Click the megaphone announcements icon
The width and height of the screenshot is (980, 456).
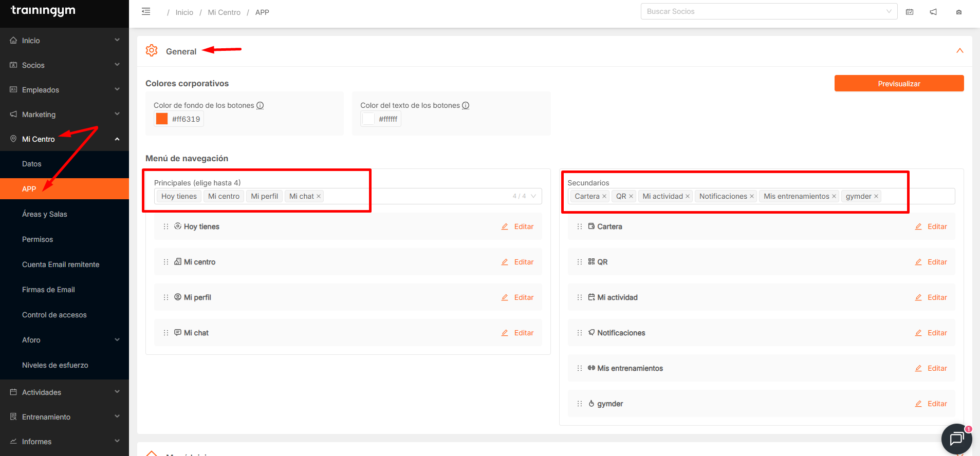(933, 12)
